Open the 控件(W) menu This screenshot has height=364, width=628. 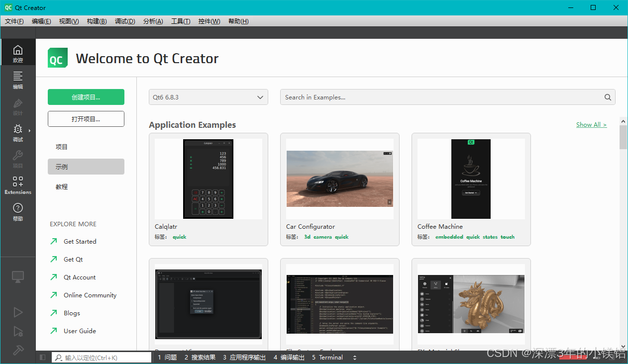(209, 21)
